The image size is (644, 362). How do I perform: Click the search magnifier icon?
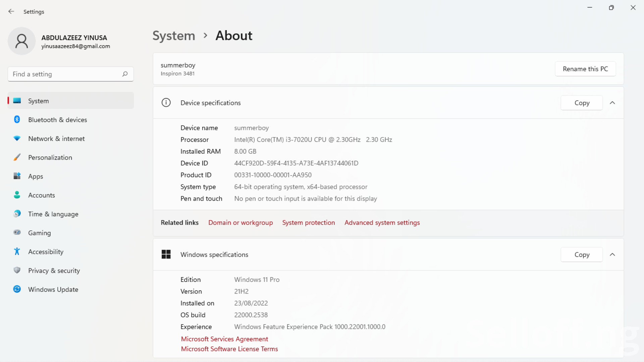coord(125,74)
